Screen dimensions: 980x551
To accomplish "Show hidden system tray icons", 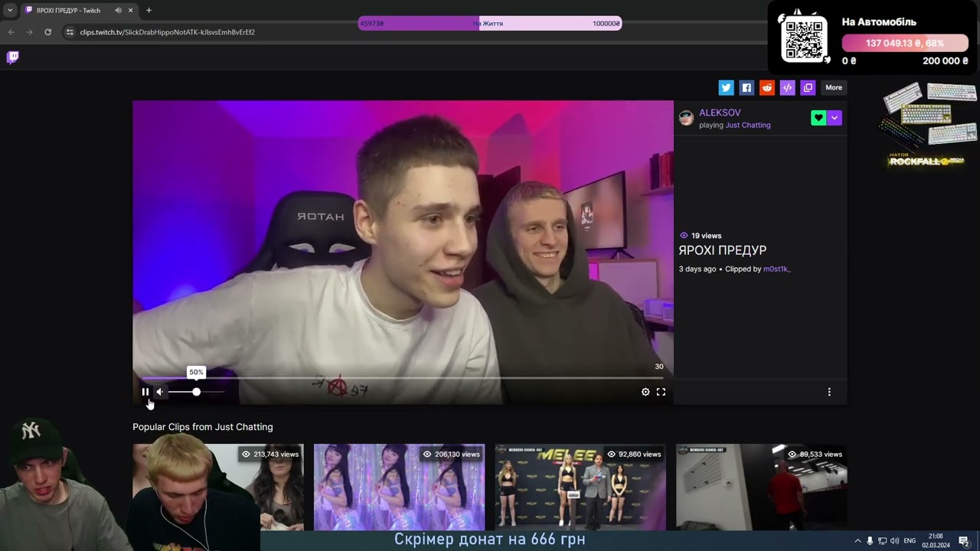I will click(857, 541).
